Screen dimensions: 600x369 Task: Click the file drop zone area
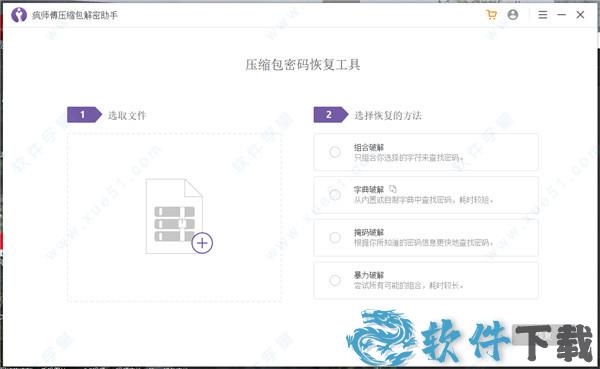(174, 217)
